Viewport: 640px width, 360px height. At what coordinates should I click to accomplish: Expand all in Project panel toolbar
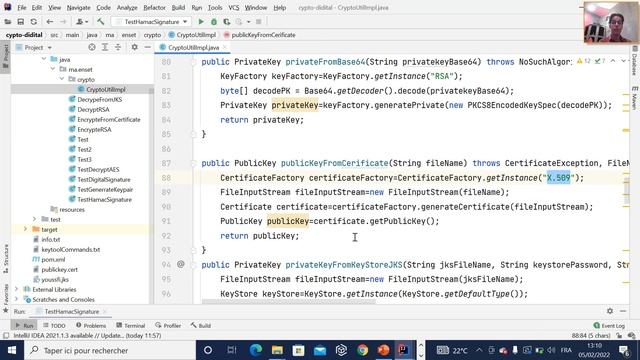[x=105, y=47]
